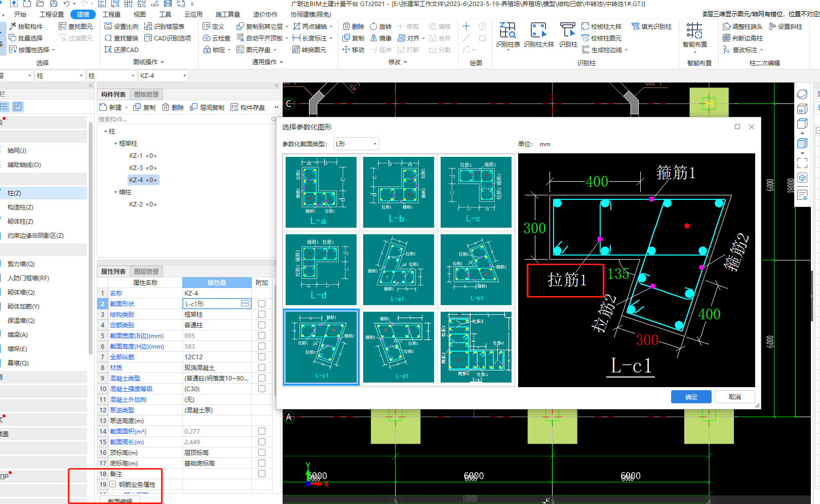Click the 镜像 mirror tool
820x504 pixels.
coord(381,38)
